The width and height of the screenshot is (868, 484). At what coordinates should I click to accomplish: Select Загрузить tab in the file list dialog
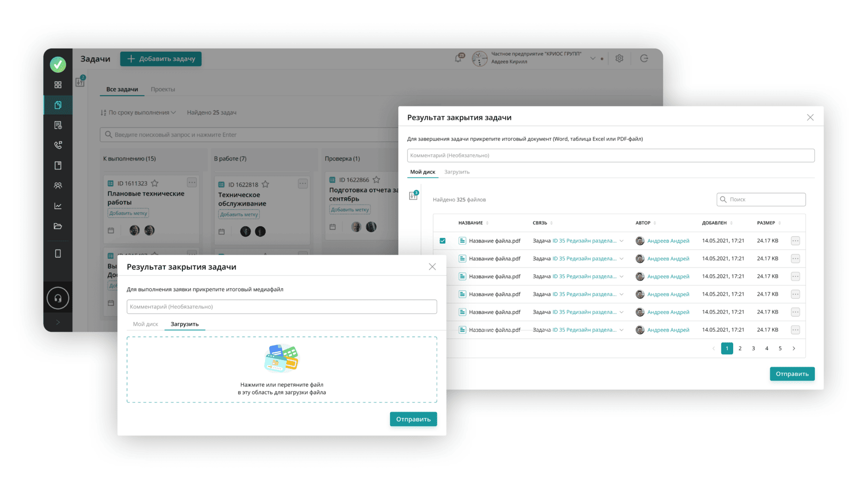pos(457,172)
